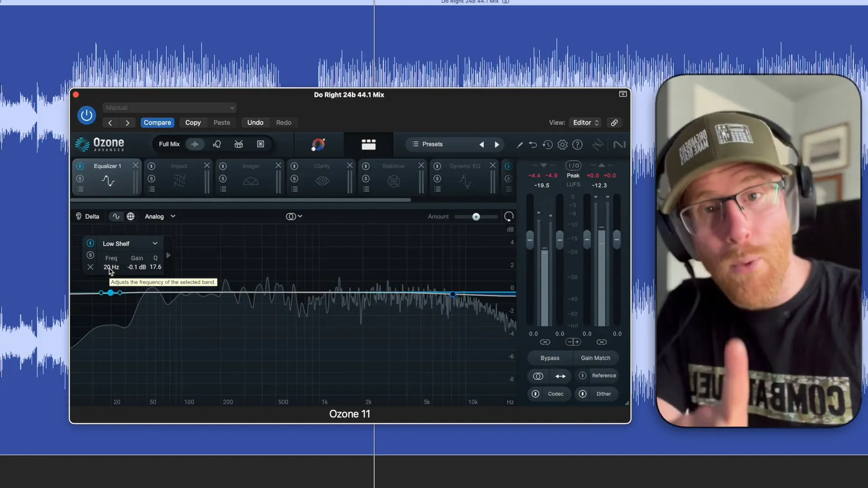Load the previous preset arrow
The width and height of the screenshot is (868, 488).
point(481,145)
